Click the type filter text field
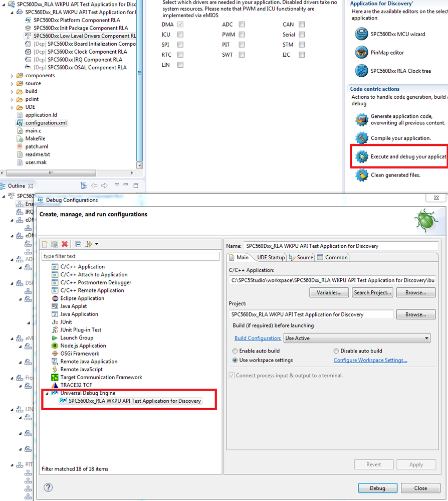This screenshot has height=501, width=448. pos(131,256)
